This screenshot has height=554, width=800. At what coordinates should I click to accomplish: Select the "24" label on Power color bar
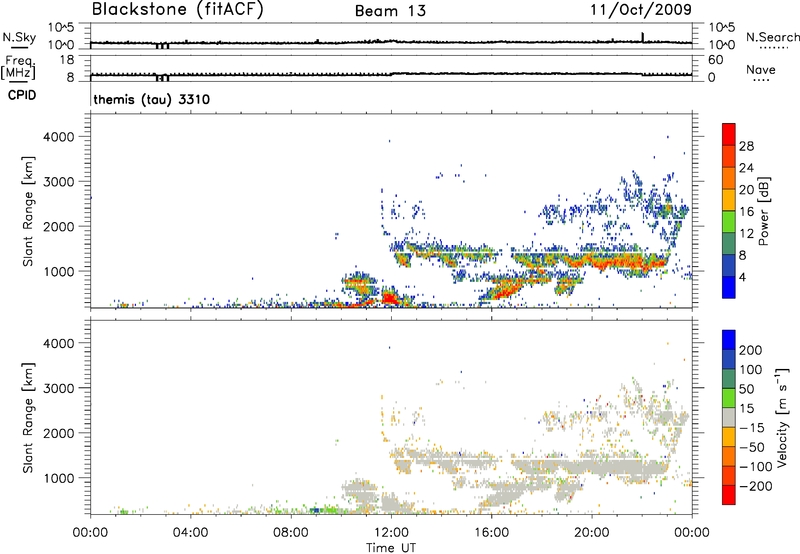746,168
